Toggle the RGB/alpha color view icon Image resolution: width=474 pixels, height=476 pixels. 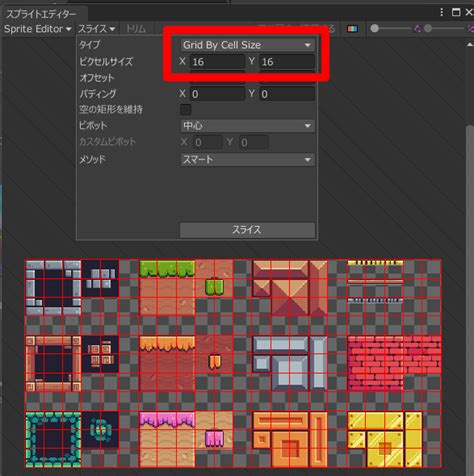(x=352, y=29)
